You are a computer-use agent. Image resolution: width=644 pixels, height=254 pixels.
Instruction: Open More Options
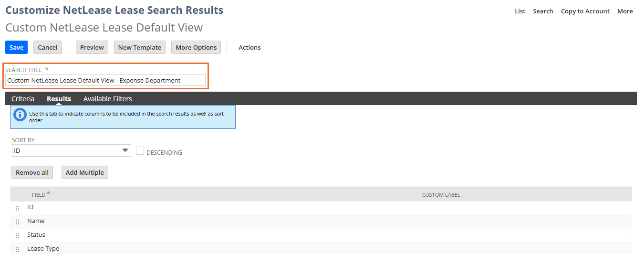click(x=196, y=47)
